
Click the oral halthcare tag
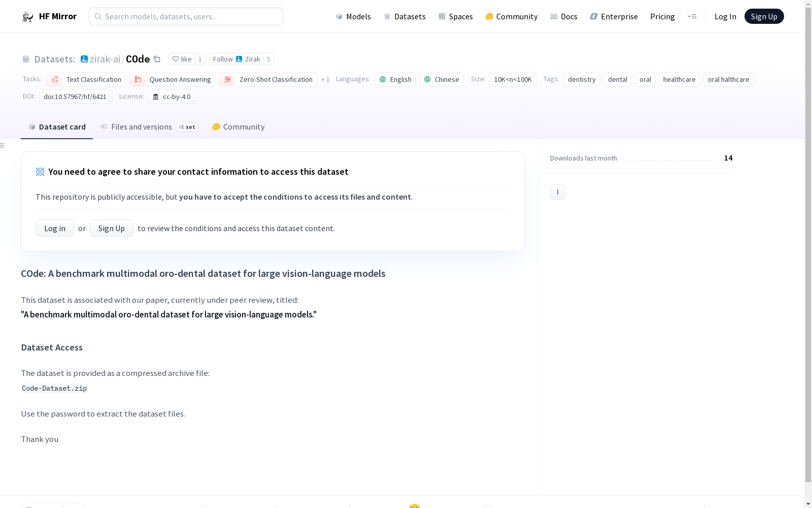[728, 80]
